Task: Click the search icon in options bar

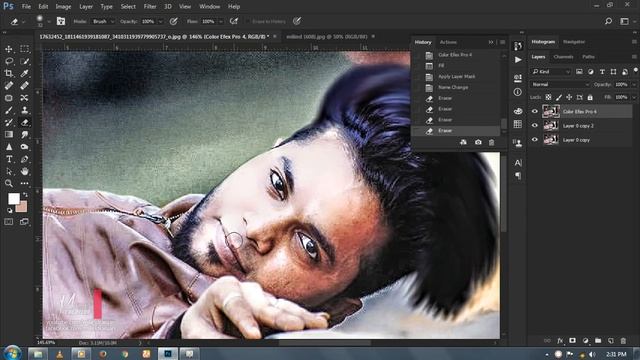Action: [609, 21]
